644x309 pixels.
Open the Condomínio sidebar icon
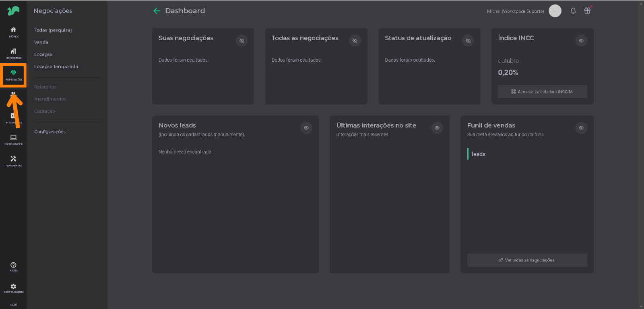(13, 54)
